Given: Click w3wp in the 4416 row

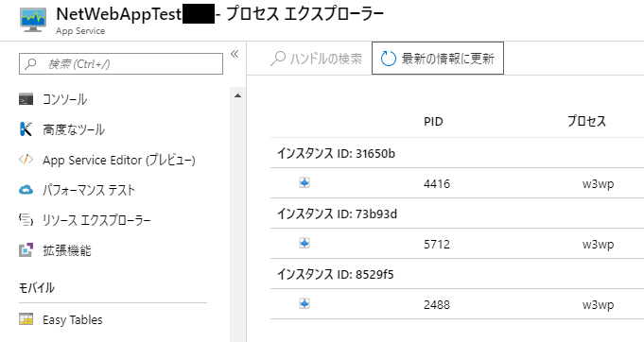Looking at the screenshot, I should pyautogui.click(x=598, y=184).
